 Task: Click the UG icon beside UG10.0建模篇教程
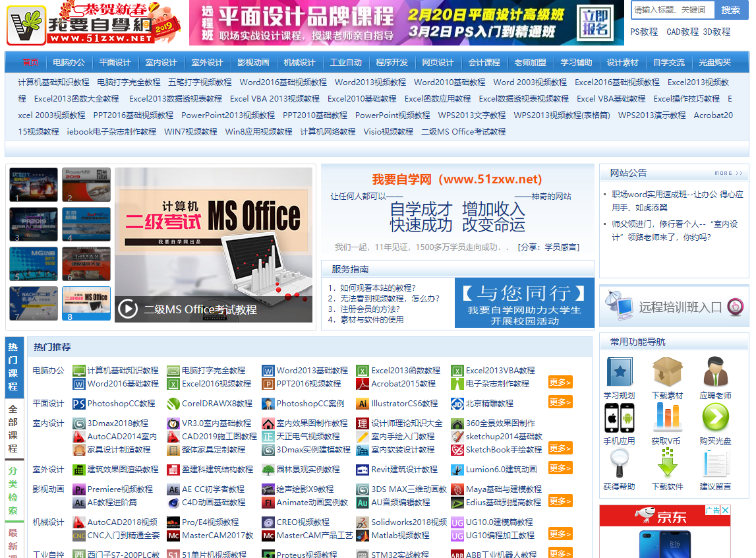pyautogui.click(x=457, y=522)
